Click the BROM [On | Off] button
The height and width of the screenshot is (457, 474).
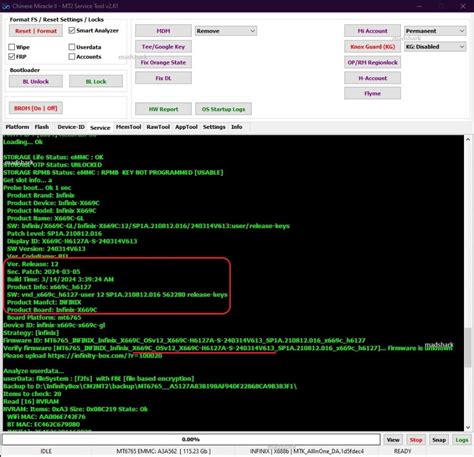pos(36,108)
